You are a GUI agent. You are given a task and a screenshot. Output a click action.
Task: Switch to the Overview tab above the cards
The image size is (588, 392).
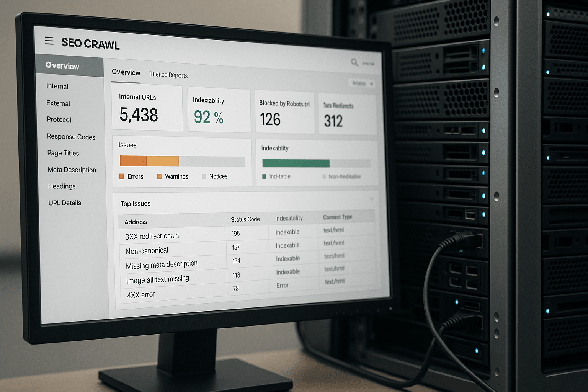[126, 72]
